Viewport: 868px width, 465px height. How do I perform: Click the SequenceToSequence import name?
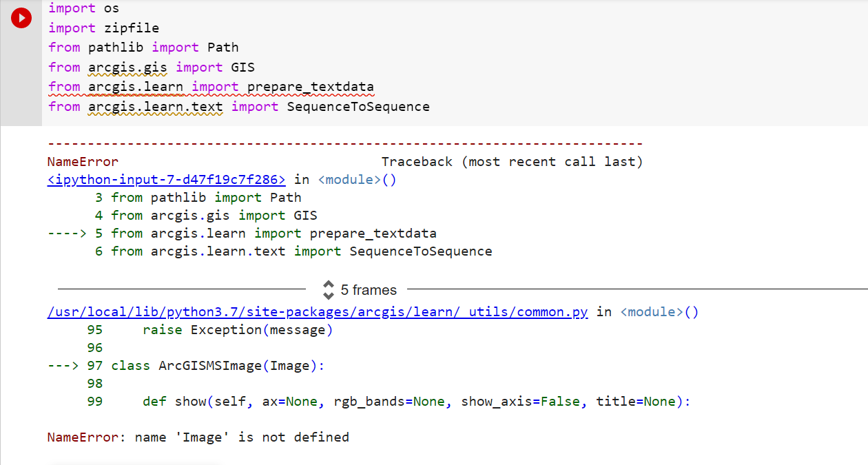358,106
